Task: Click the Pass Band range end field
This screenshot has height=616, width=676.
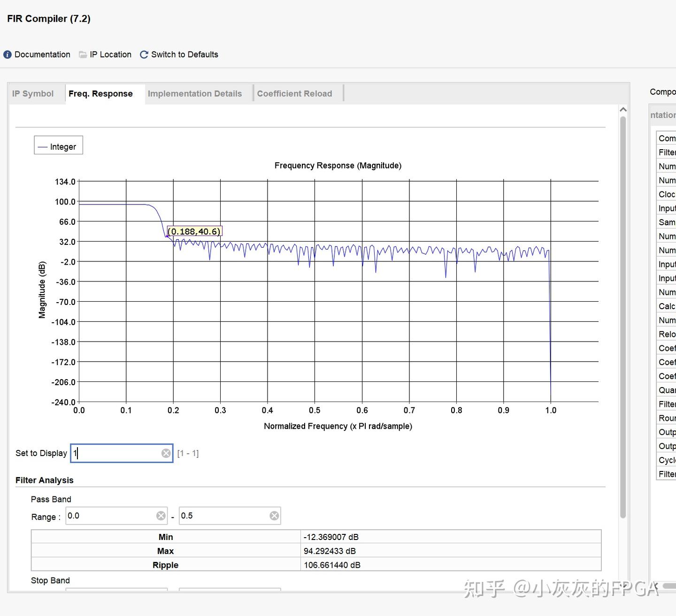Action: 230,516
